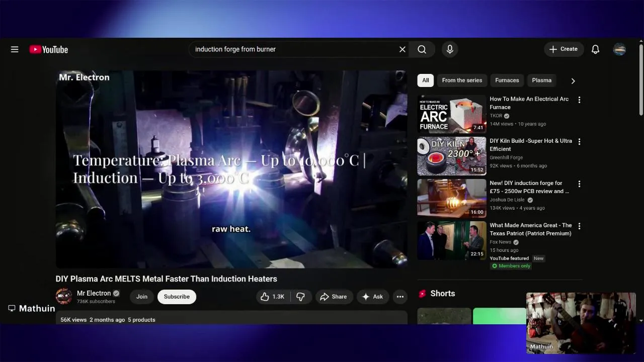Open Electrical Arc Furnace video thumbnail
Image resolution: width=644 pixels, height=362 pixels.
click(x=452, y=114)
